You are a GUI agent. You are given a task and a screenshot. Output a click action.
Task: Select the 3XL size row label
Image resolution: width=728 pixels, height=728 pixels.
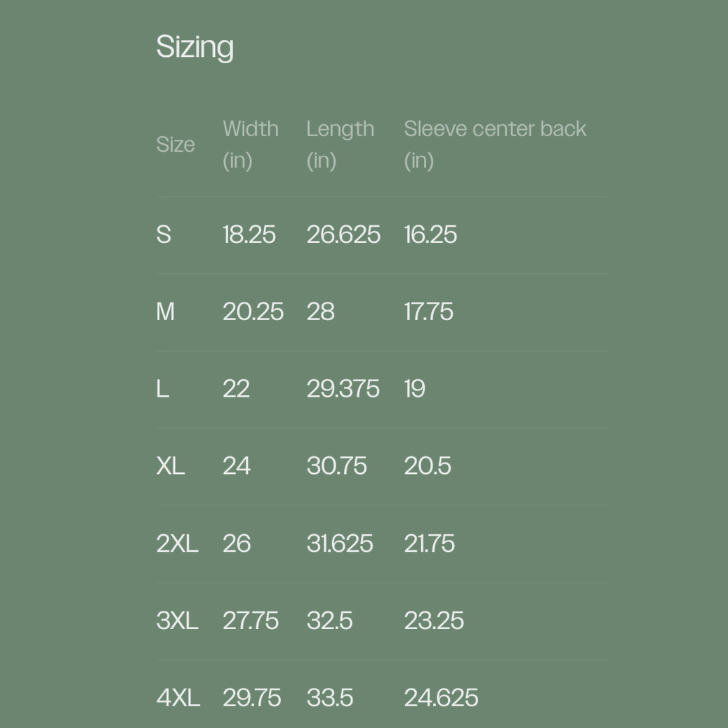[x=177, y=621]
